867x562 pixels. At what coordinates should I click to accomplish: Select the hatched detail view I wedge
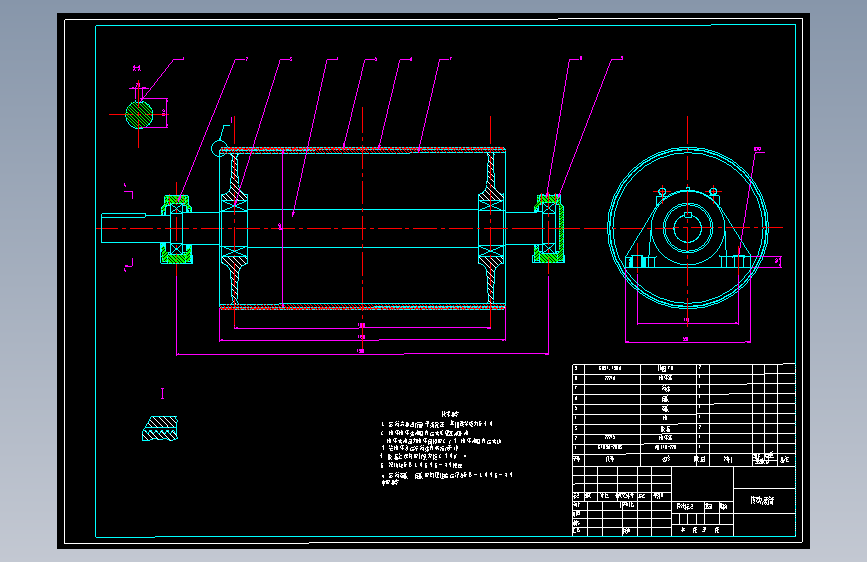[160, 429]
